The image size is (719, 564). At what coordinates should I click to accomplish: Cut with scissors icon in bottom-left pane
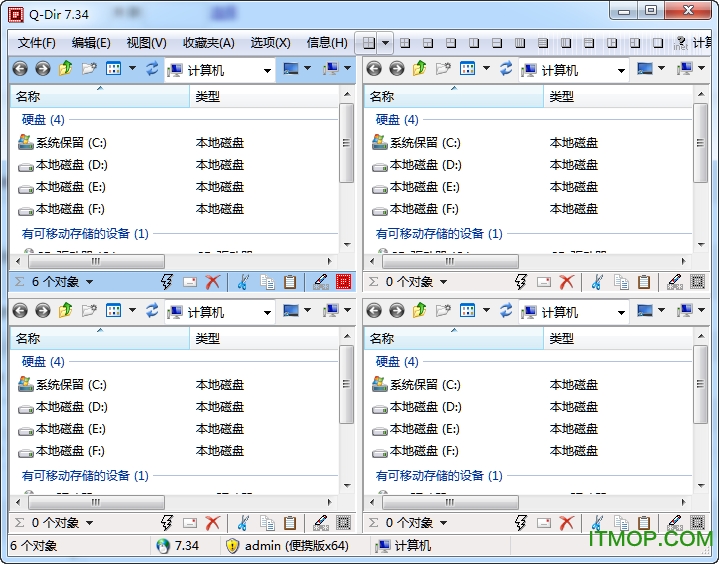pyautogui.click(x=243, y=523)
